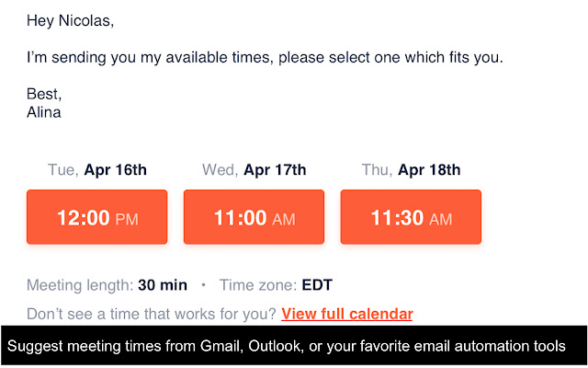Click the Time zone label
Image resolution: width=588 pixels, height=368 pixels.
tap(258, 285)
